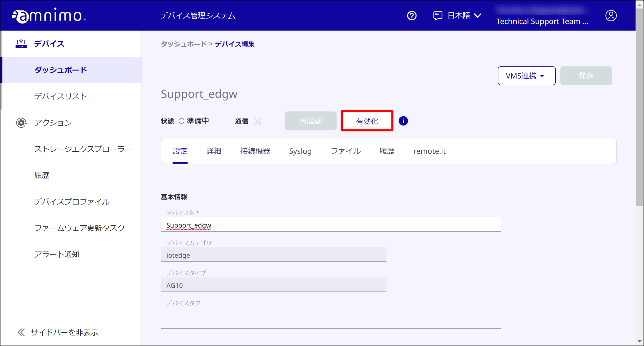Open the 日本語 language dropdown

click(464, 16)
